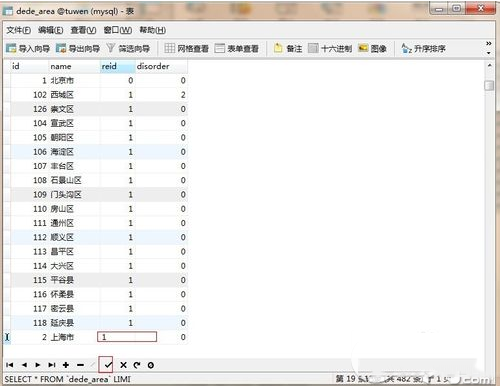Image resolution: width=500 pixels, height=387 pixels.
Task: Select the 石景山区 name cell
Action: tap(75, 180)
